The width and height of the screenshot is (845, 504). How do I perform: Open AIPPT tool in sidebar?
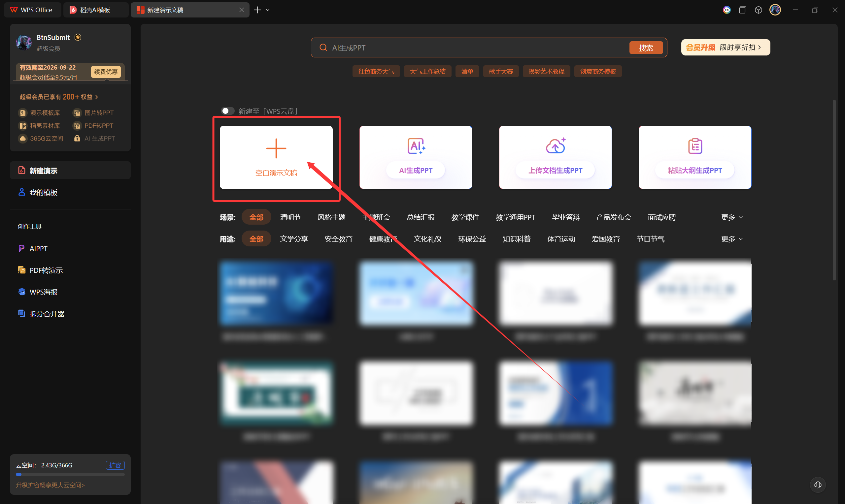(38, 249)
